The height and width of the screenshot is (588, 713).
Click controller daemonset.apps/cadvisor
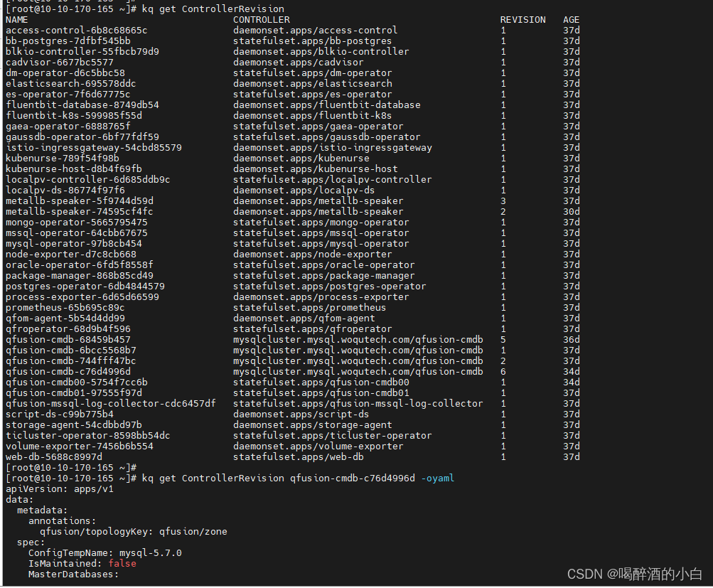pos(299,63)
